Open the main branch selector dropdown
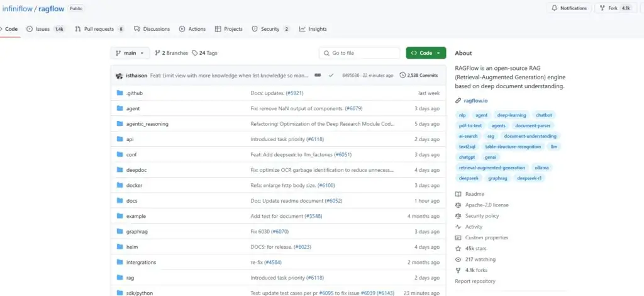This screenshot has width=644, height=296. click(130, 53)
